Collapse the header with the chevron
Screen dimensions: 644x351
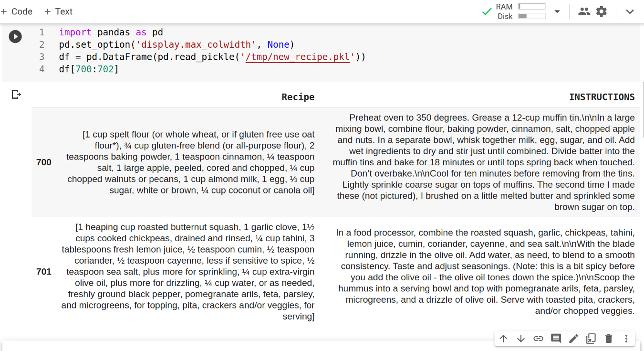(630, 11)
